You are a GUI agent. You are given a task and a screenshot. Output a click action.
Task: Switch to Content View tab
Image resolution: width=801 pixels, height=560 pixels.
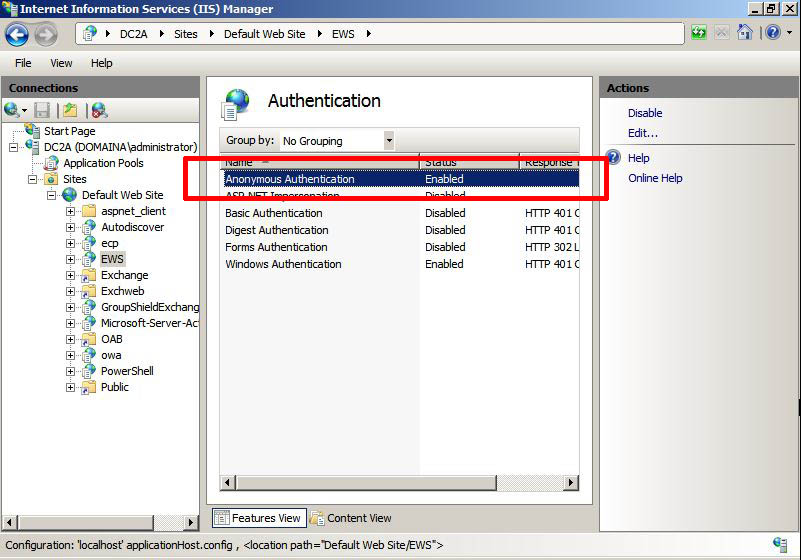click(x=350, y=518)
